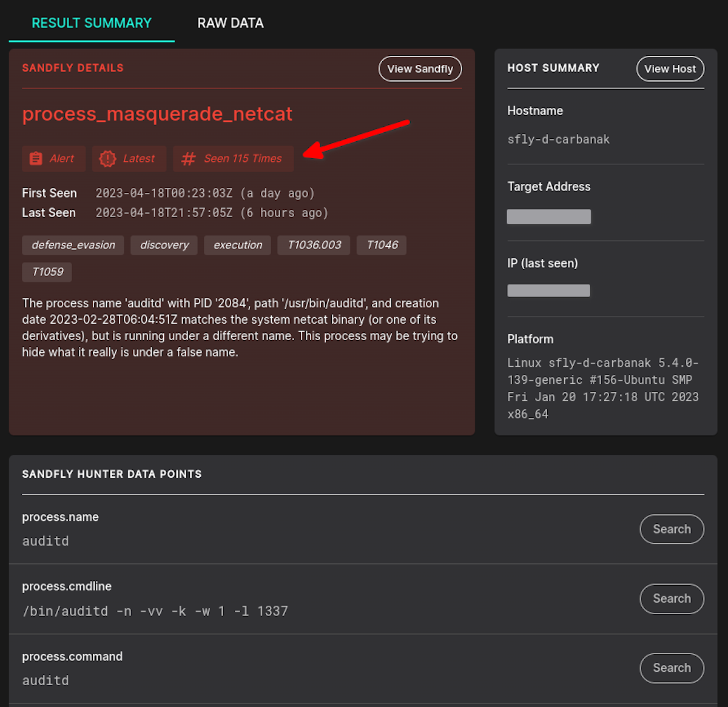Click Search next to process.cmdline
The width and height of the screenshot is (728, 707).
(x=672, y=598)
